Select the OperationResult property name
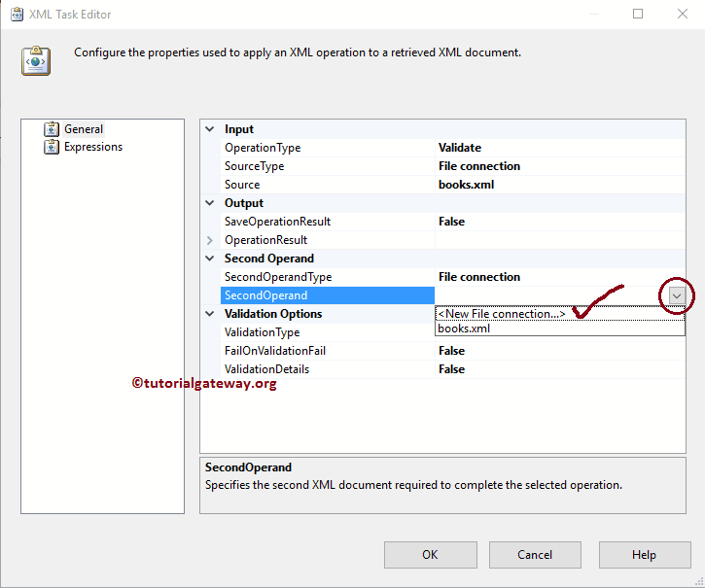The width and height of the screenshot is (705, 588). (265, 240)
